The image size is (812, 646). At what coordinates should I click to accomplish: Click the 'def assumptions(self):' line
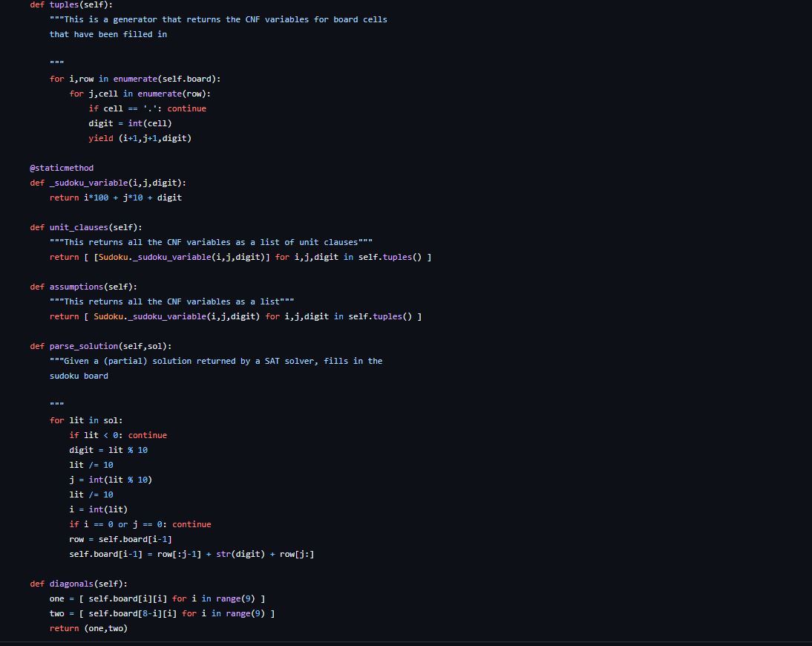pos(83,287)
